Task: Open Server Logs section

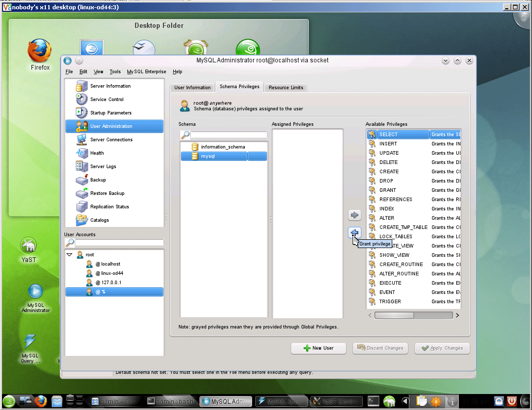Action: click(114, 166)
